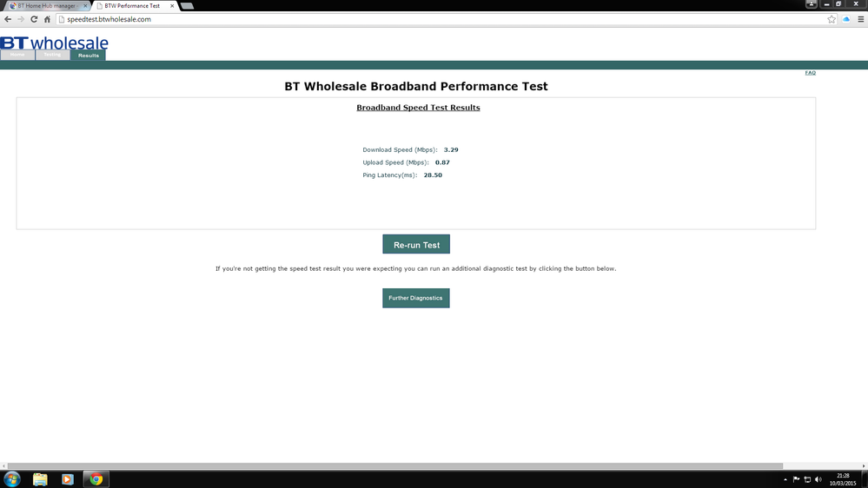Click the Re-run Test button
The image size is (868, 488).
click(416, 245)
